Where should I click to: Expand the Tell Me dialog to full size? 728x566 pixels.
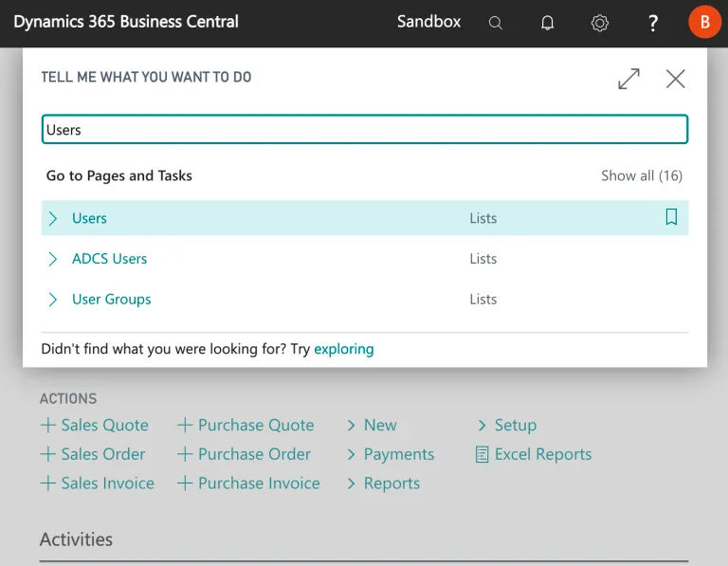[x=629, y=79]
